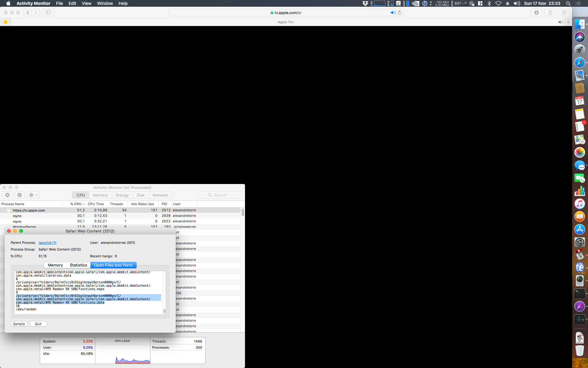Viewport: 588px width, 368px height.
Task: Open FaceTime app in Dock
Action: (579, 178)
